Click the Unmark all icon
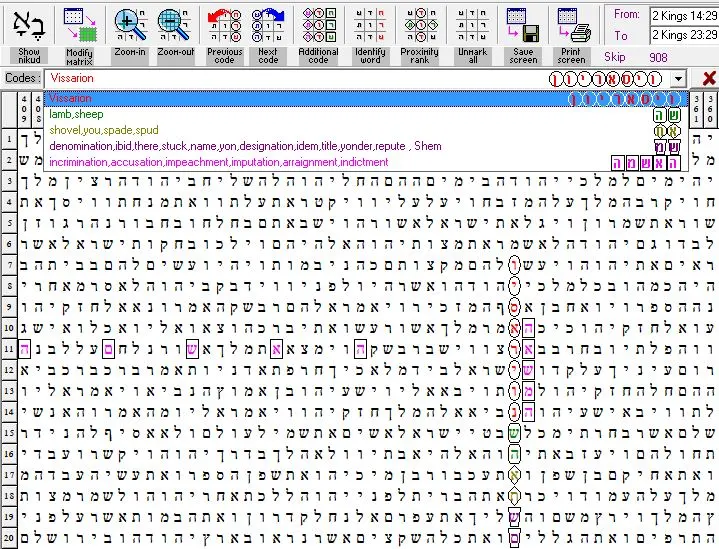This screenshot has width=719, height=549. click(x=472, y=25)
